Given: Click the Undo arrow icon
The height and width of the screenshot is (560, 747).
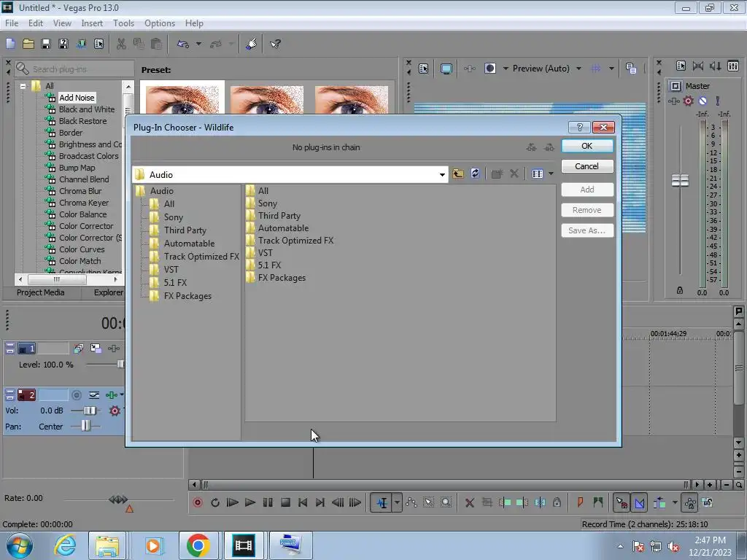Looking at the screenshot, I should pyautogui.click(x=183, y=44).
